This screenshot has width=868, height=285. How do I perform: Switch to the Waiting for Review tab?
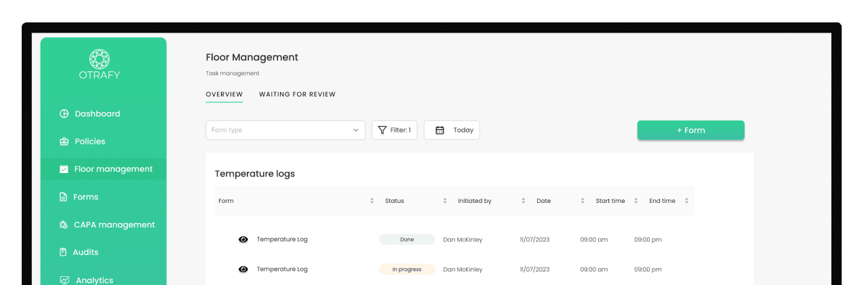pyautogui.click(x=297, y=94)
